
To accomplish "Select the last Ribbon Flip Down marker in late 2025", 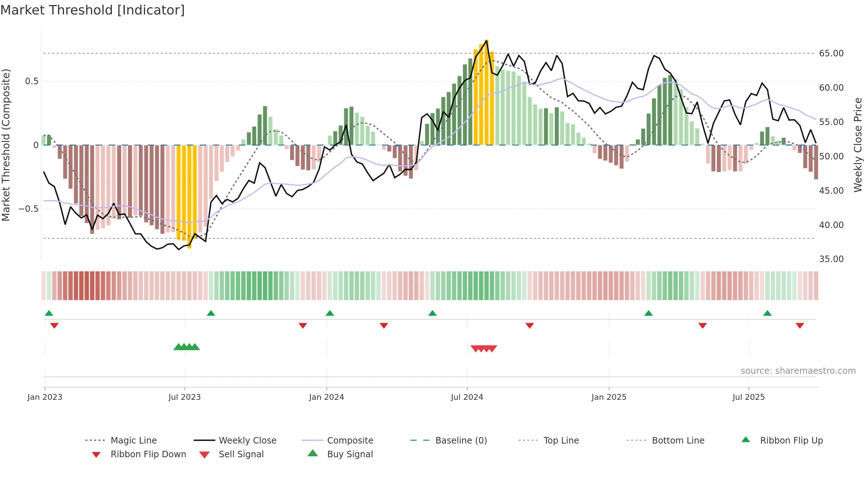I will (x=800, y=326).
